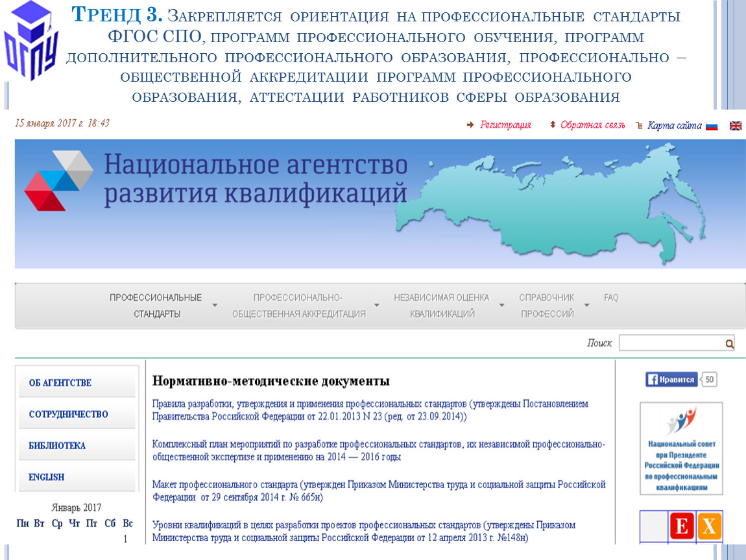Viewport: 746px width, 560px height.
Task: Click the Тренд 3 slide title
Action: coord(376,56)
